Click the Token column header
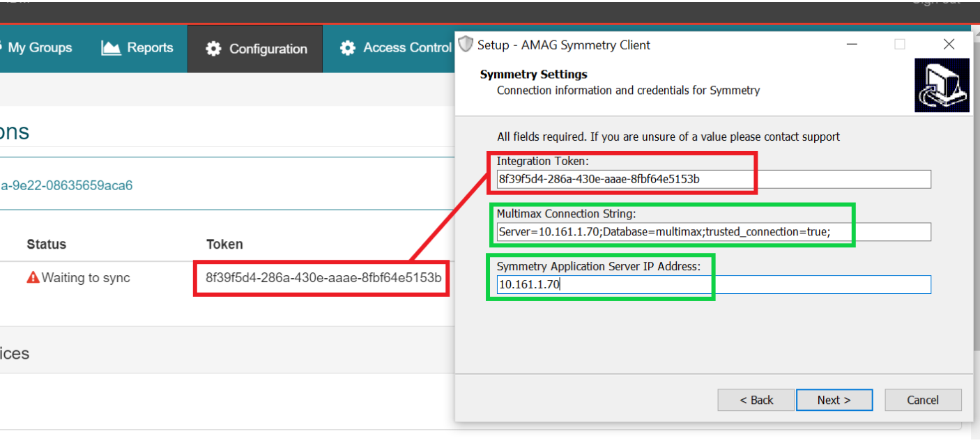The height and width of the screenshot is (443, 980). pos(224,244)
